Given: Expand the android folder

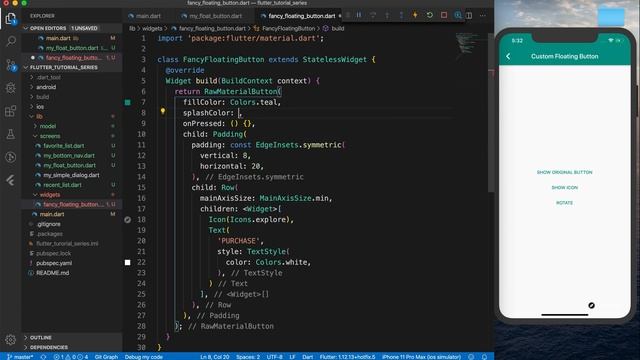Looking at the screenshot, I should [x=46, y=87].
